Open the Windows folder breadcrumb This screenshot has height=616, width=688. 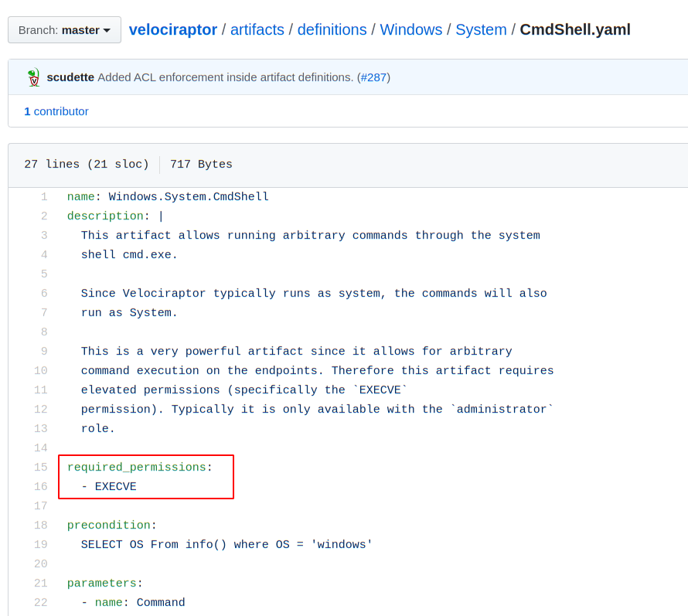pos(410,30)
